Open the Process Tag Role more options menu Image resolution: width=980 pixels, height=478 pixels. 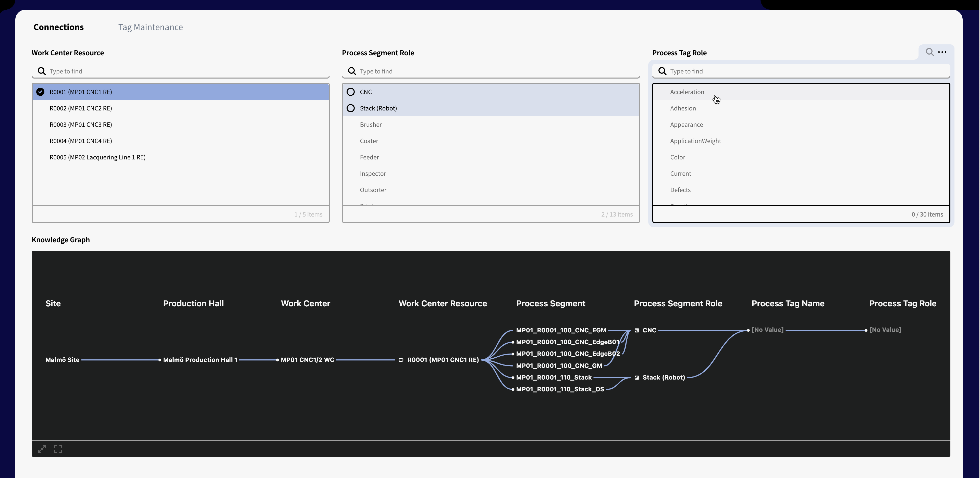942,52
